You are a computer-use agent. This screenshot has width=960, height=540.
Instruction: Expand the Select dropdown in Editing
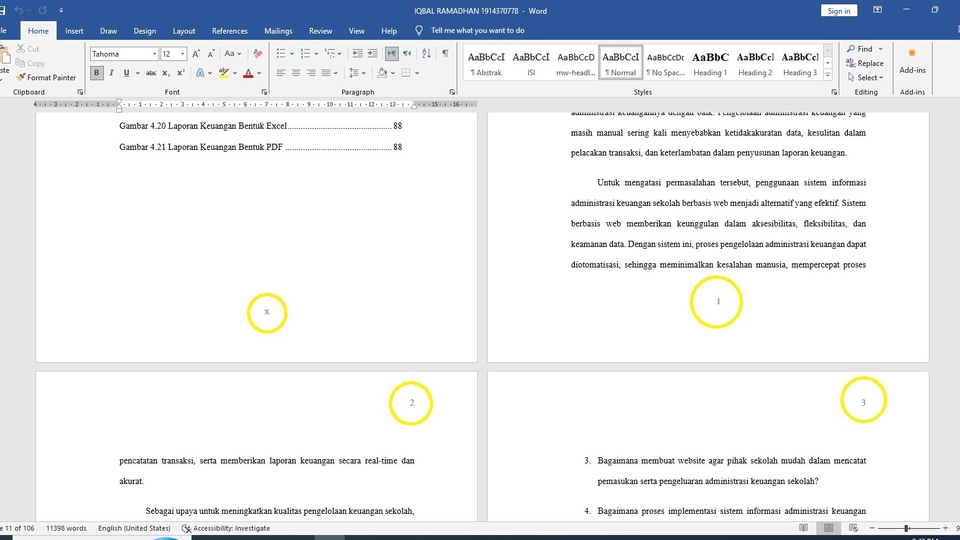click(x=866, y=77)
